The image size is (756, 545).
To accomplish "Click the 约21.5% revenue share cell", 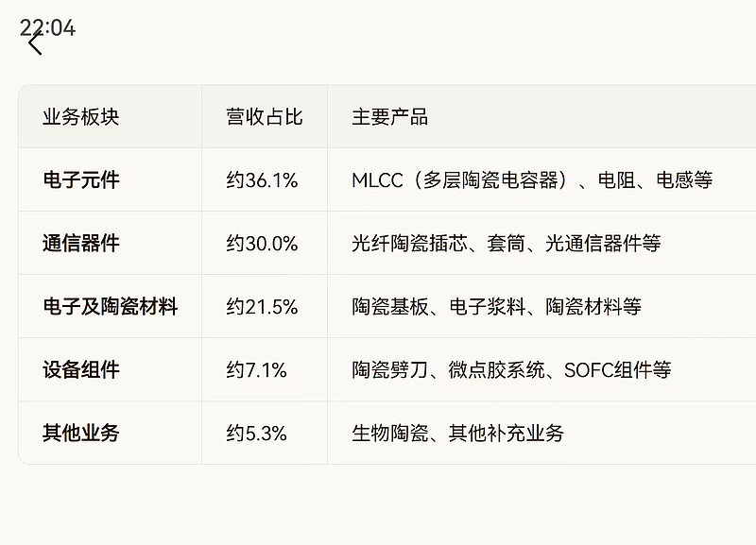I will tap(262, 307).
